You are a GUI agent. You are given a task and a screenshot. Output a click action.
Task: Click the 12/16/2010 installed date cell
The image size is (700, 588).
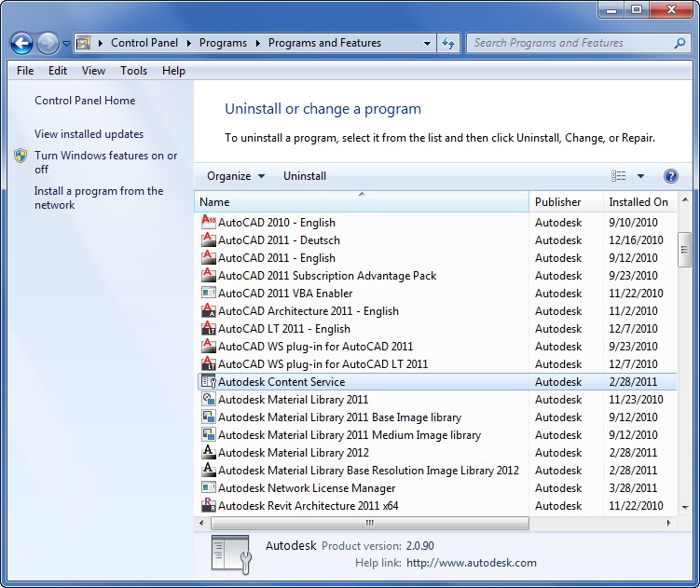(636, 239)
